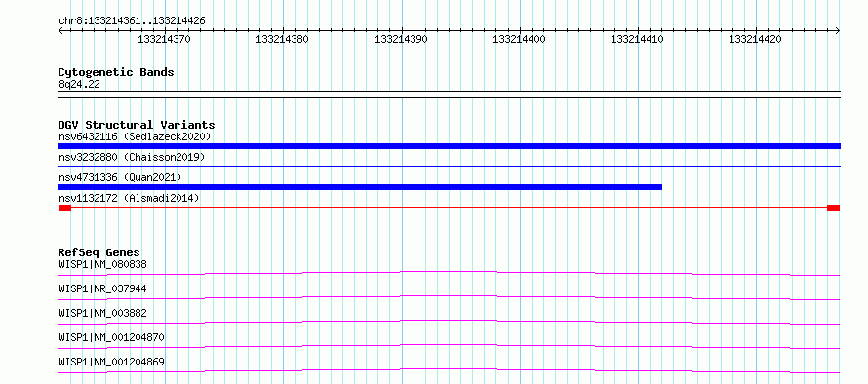
Task: Open variant nsv1132172 (Alsmadi2014) label
Action: tap(129, 198)
